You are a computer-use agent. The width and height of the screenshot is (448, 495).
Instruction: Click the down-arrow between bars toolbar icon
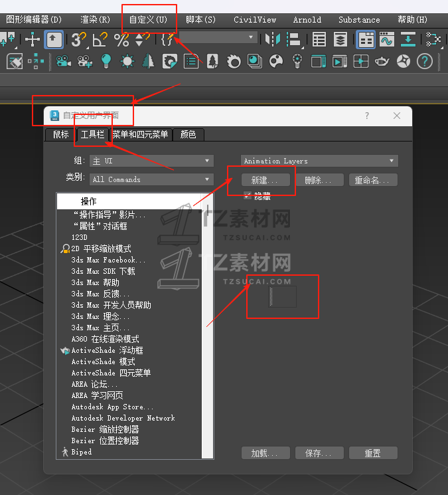pos(408,39)
